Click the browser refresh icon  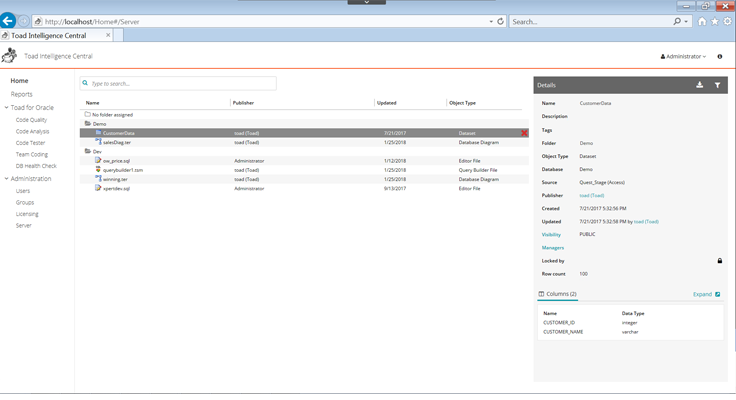500,21
